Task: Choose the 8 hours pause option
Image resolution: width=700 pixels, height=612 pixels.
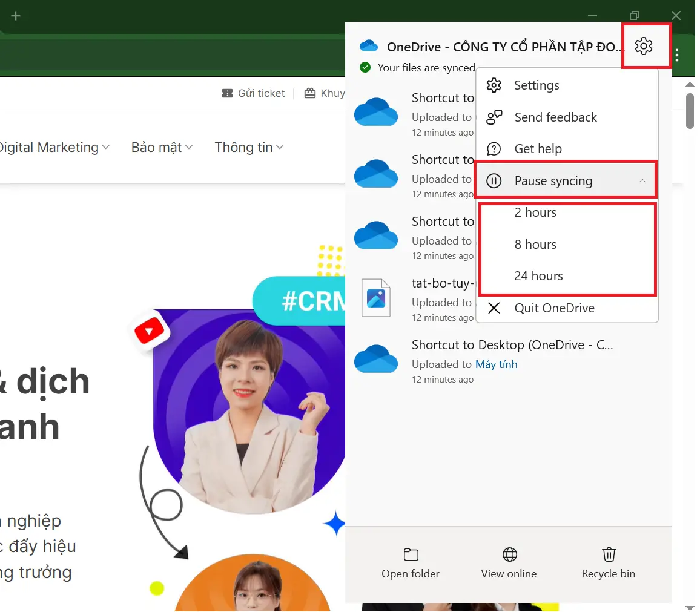Action: point(535,245)
